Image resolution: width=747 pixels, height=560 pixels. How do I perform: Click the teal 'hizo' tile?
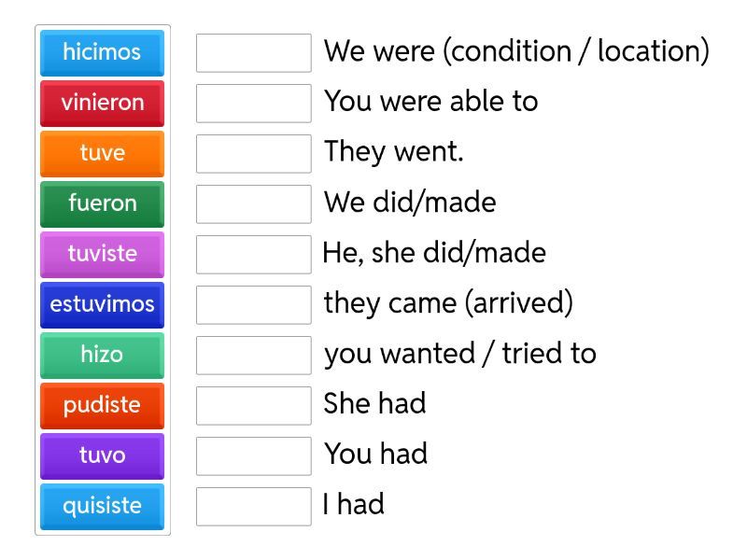102,355
